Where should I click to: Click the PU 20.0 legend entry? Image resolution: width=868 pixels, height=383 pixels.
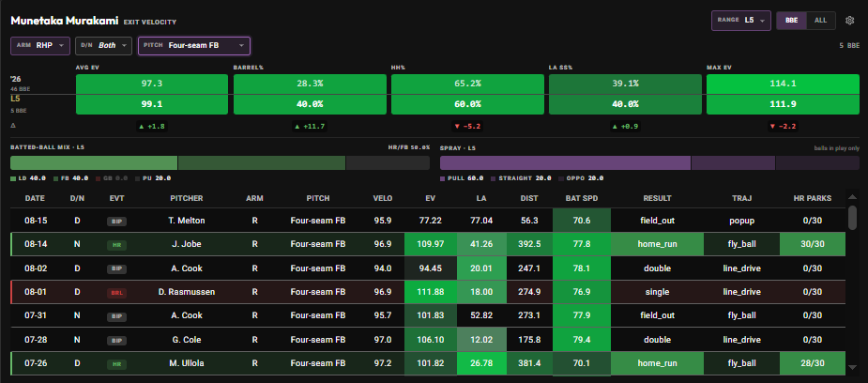(x=153, y=178)
